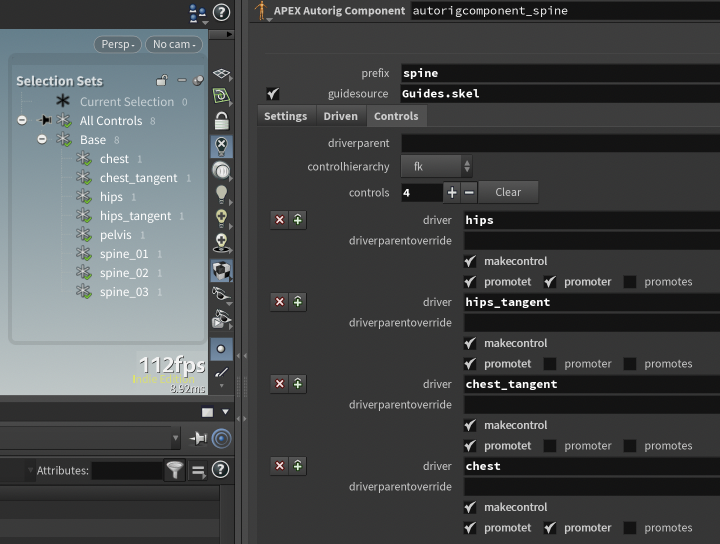Open the dropdown arrow left of pin icon

(175, 438)
